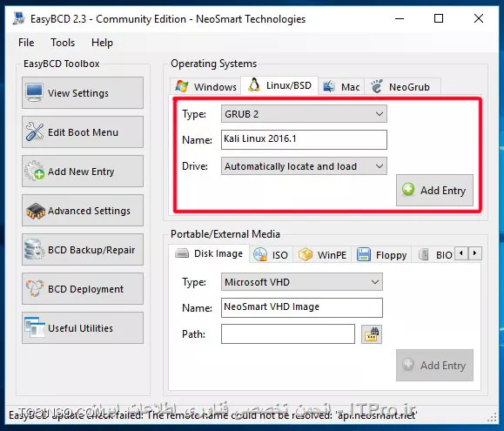The image size is (504, 431).
Task: Open the Edit Boot Menu section
Action: [83, 132]
